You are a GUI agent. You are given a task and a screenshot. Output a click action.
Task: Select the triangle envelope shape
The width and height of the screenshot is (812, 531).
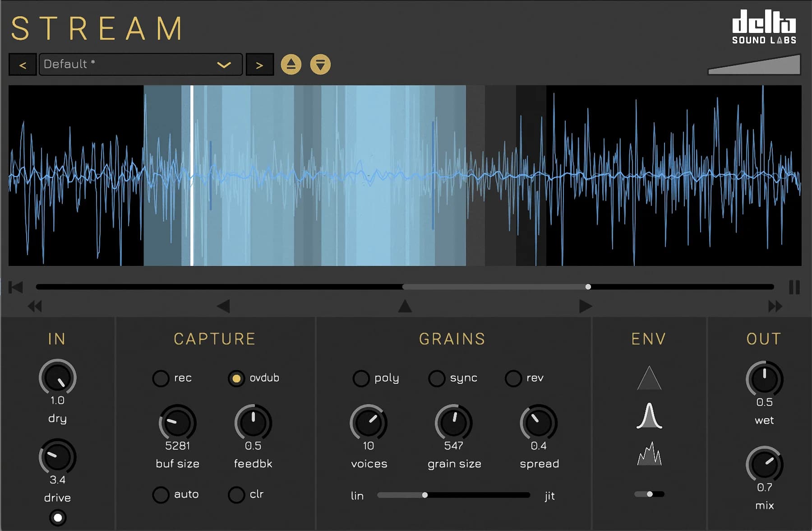(x=648, y=378)
